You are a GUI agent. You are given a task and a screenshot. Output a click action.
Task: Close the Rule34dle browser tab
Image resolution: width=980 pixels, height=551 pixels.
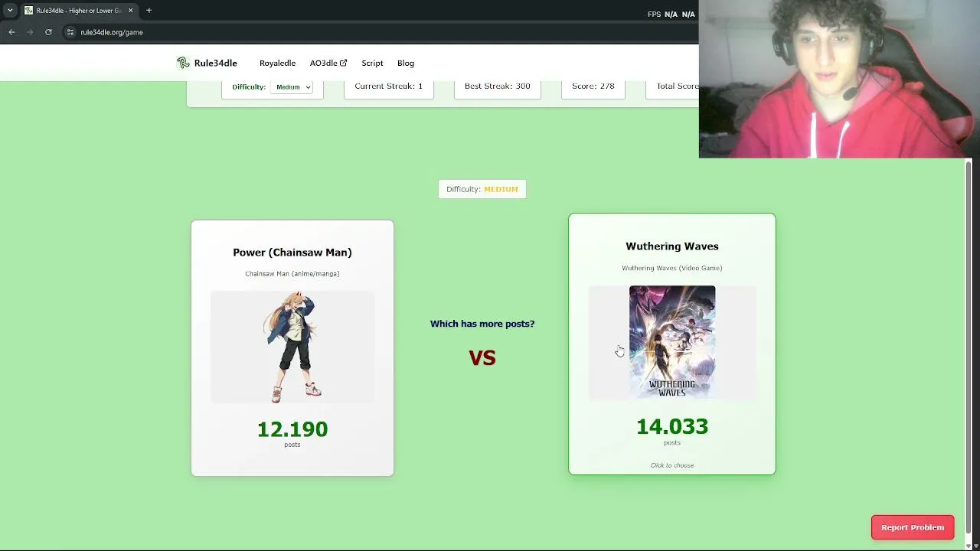click(x=130, y=11)
